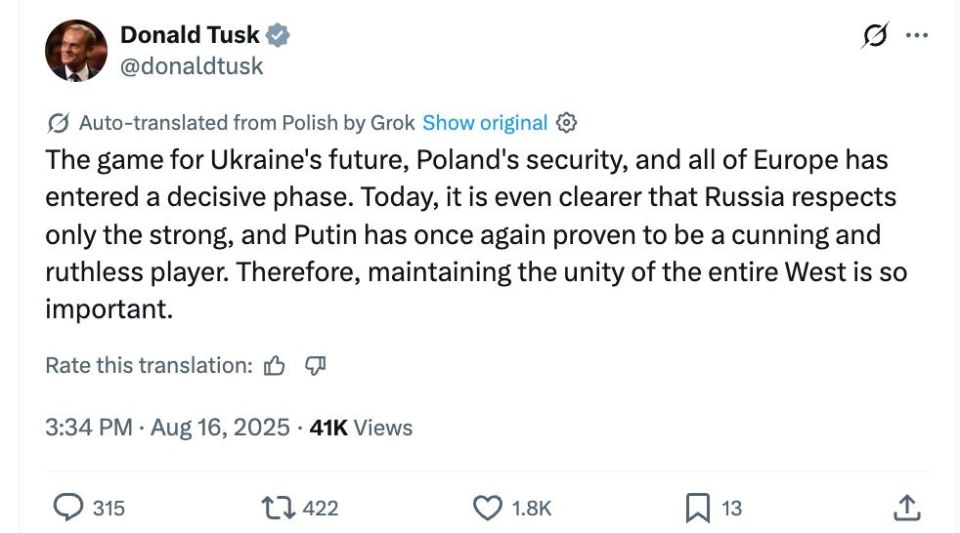
Task: Click Show original link
Action: tap(485, 123)
